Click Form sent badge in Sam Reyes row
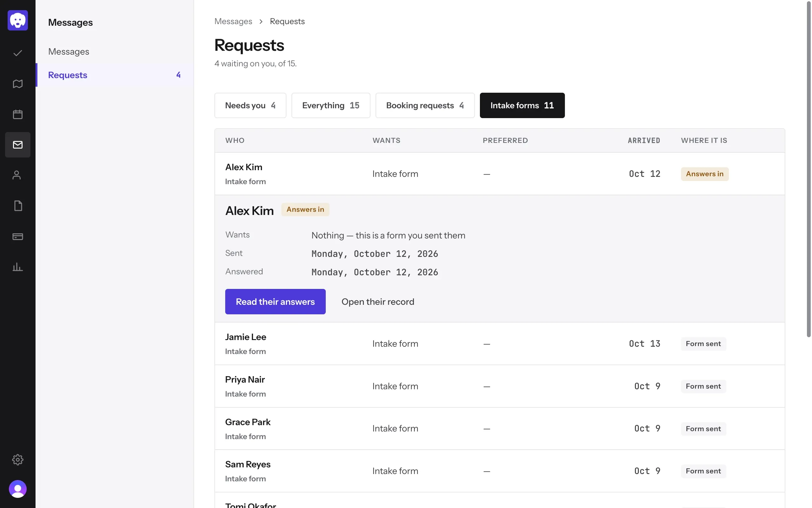Image resolution: width=812 pixels, height=508 pixels. pos(703,471)
